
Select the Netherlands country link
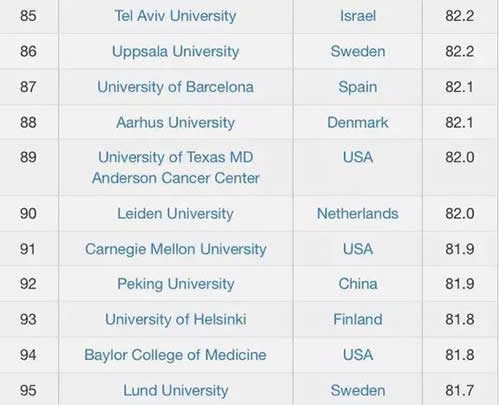tap(358, 214)
